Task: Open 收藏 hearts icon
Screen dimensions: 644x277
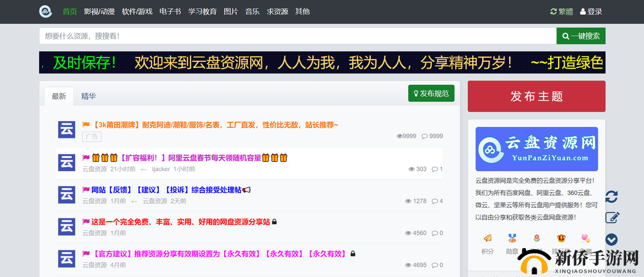Action: [586, 238]
